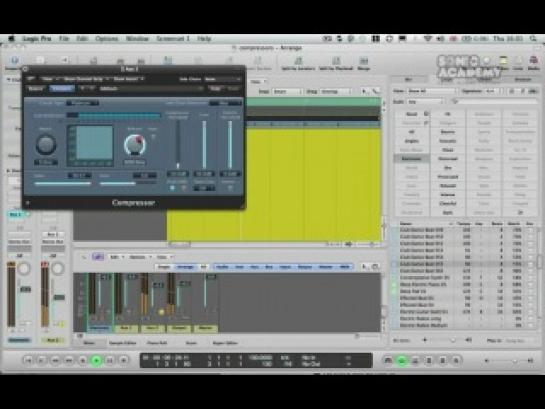Open the Signature 4/4 dropdown
Image resolution: width=545 pixels, height=409 pixels.
coord(493,91)
